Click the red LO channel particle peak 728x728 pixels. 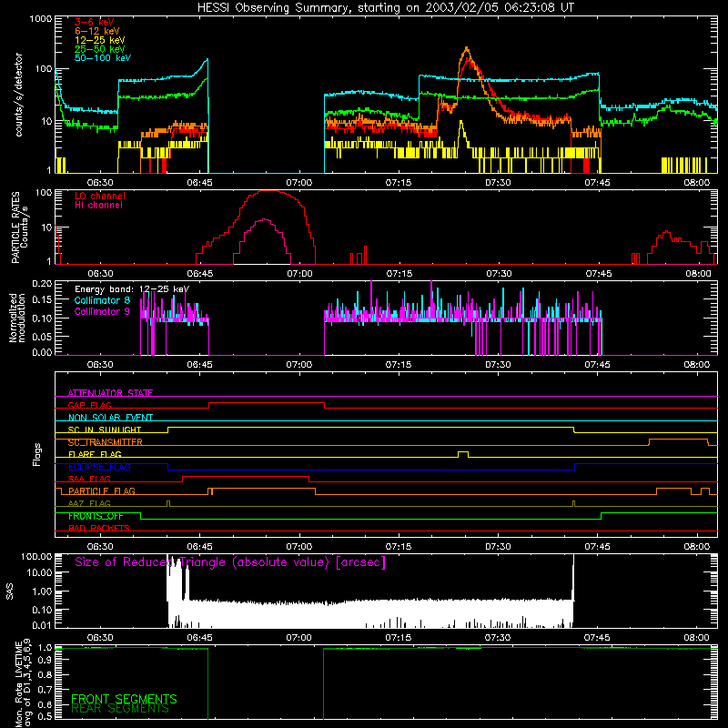point(270,191)
